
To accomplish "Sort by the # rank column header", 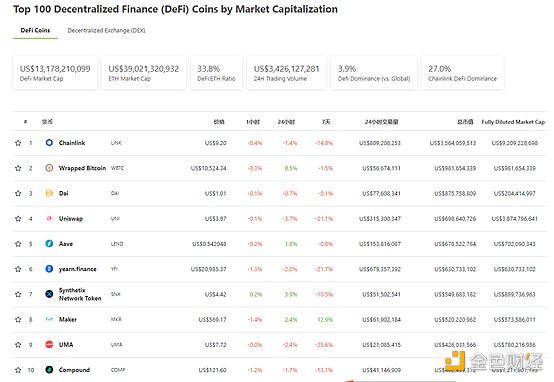I will coord(25,122).
